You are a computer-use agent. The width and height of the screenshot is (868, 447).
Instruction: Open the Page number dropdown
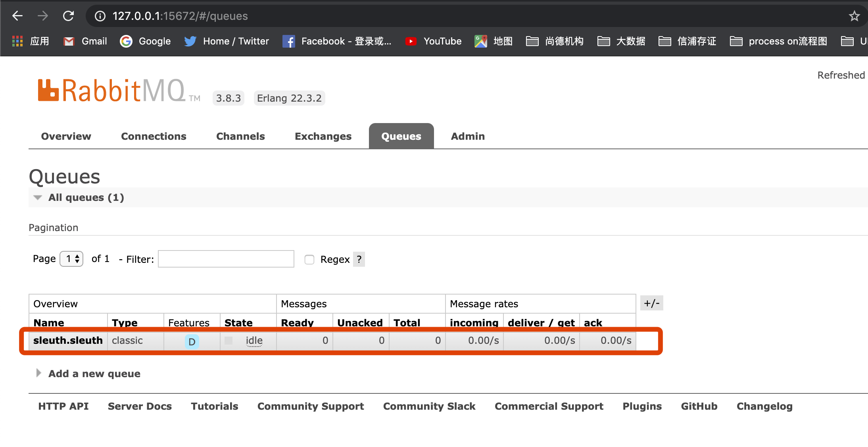[71, 259]
